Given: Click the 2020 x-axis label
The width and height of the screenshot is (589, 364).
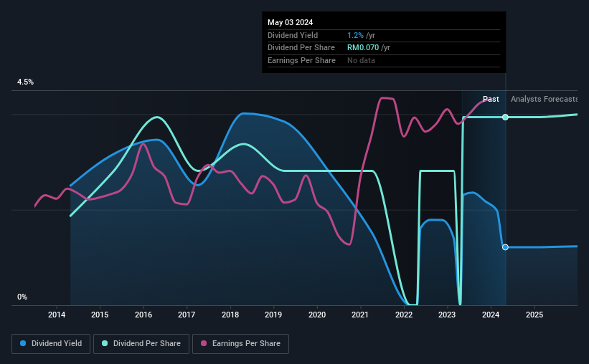Looking at the screenshot, I should [317, 315].
